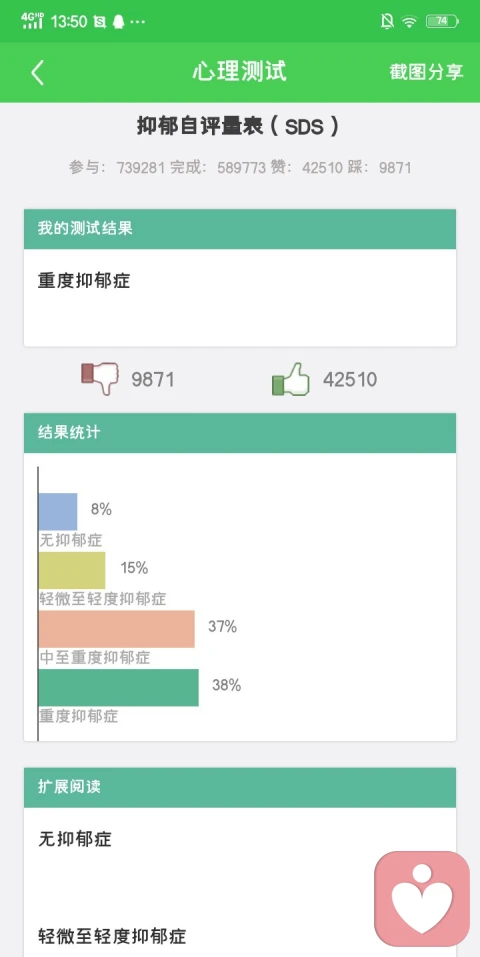Tap the battery indicator icon
The height and width of the screenshot is (957, 480).
[x=442, y=21]
